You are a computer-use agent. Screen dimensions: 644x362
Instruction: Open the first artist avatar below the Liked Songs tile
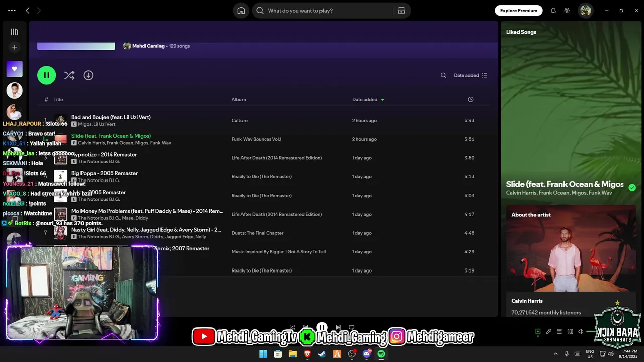tap(14, 90)
